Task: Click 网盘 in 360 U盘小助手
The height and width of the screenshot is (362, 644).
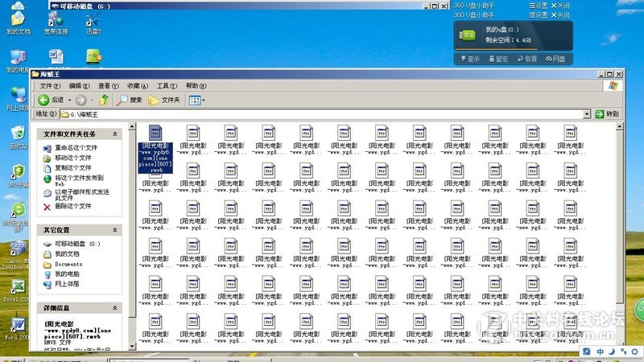Action: click(x=555, y=59)
